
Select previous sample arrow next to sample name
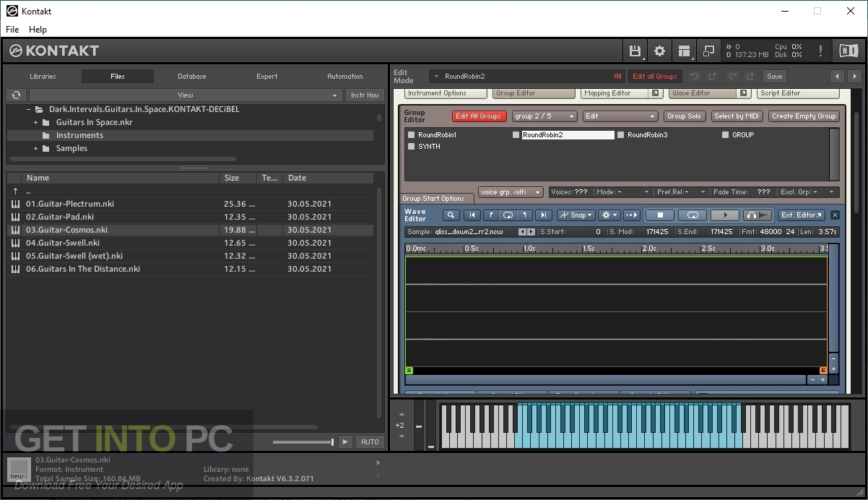point(522,232)
